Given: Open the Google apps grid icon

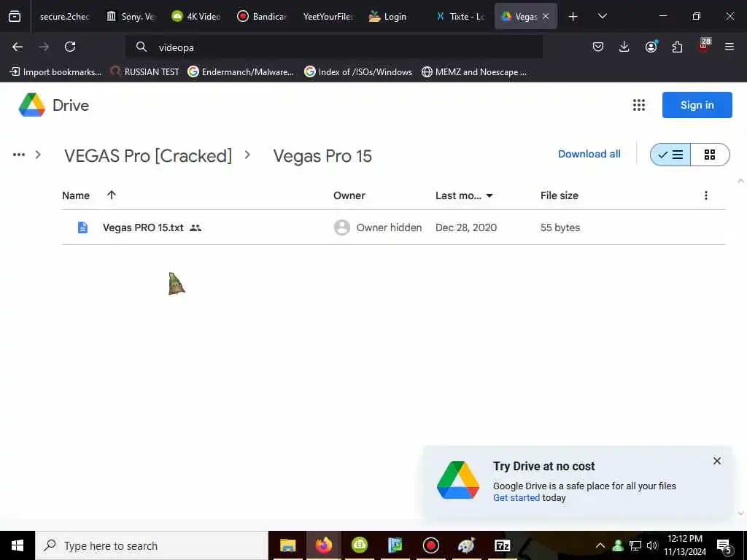Looking at the screenshot, I should coord(639,105).
